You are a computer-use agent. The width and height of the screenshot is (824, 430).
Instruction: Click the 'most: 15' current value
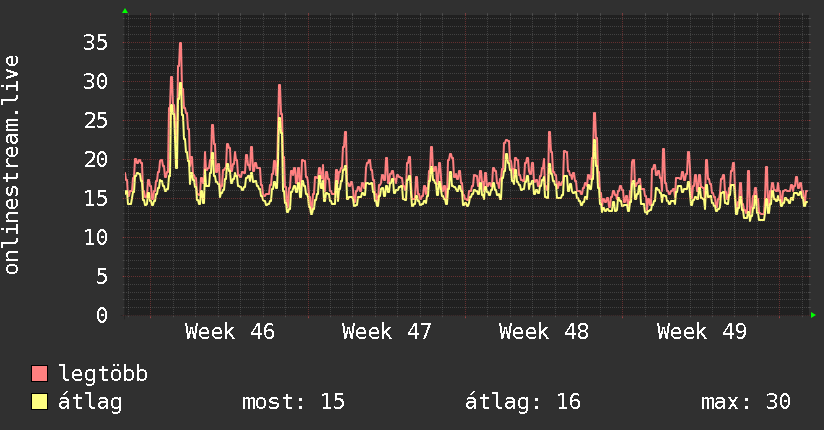[293, 402]
